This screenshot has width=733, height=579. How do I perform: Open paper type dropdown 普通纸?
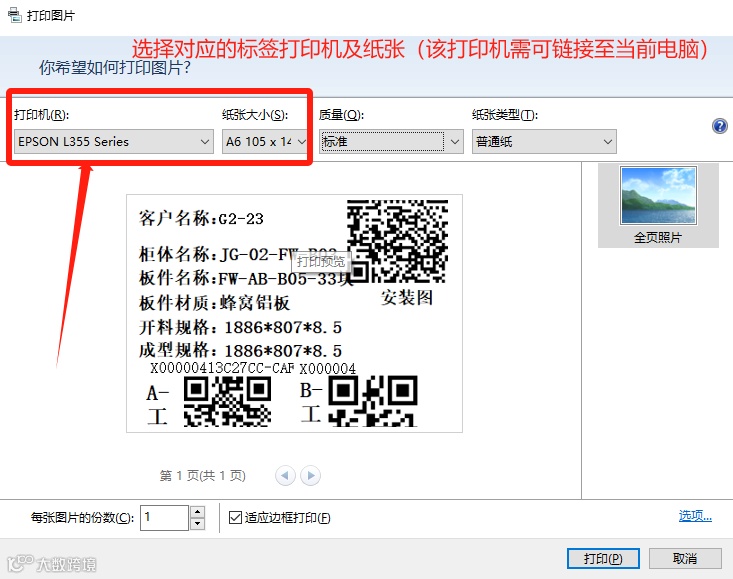coord(544,142)
